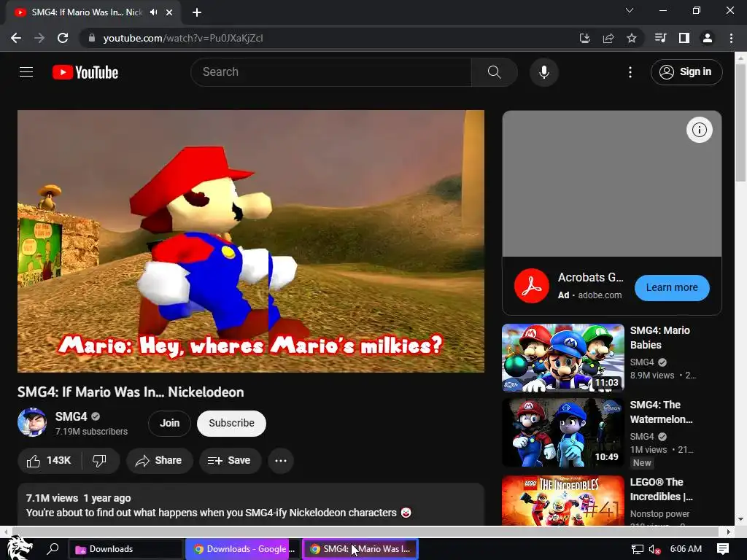Switch to SMG4 Chrome taskbar item
The height and width of the screenshot is (560, 747).
360,549
